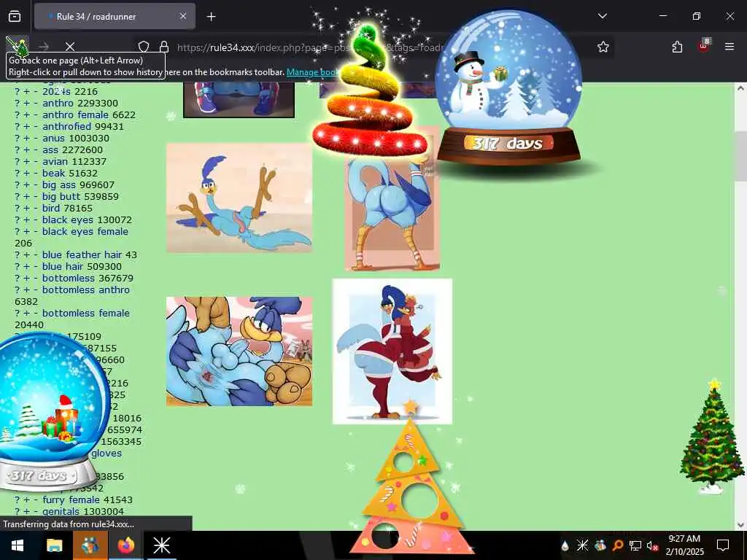Exclude the bird tag with its minus link

tap(36, 208)
